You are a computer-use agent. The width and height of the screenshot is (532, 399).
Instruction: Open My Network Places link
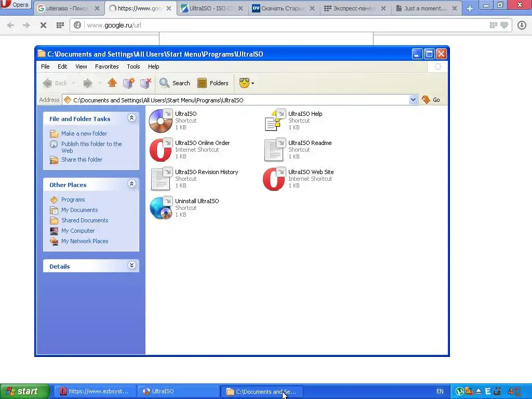[x=85, y=241]
